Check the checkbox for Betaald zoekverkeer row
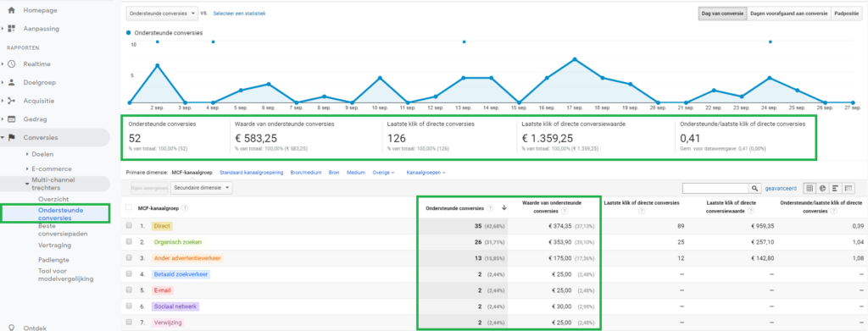 pos(129,274)
